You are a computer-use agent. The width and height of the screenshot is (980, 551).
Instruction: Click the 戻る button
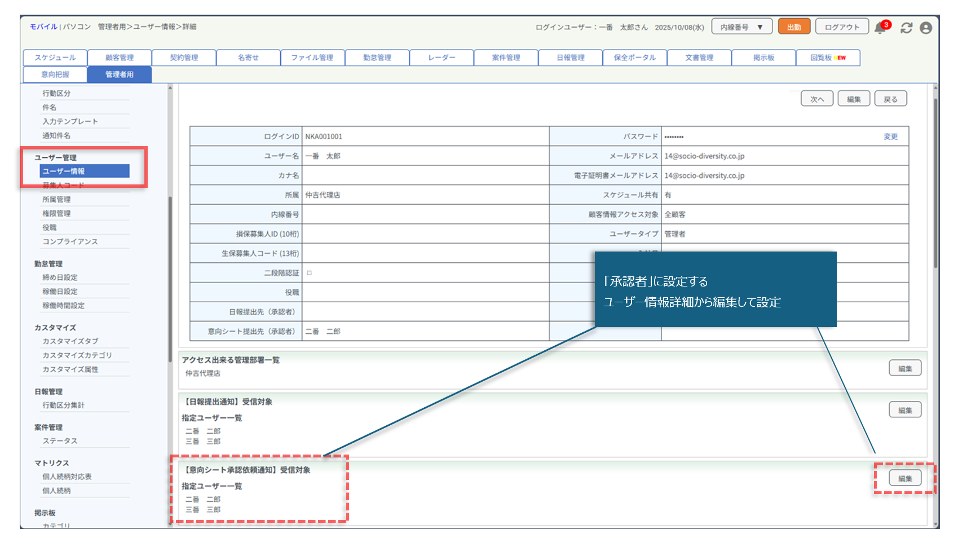[890, 99]
